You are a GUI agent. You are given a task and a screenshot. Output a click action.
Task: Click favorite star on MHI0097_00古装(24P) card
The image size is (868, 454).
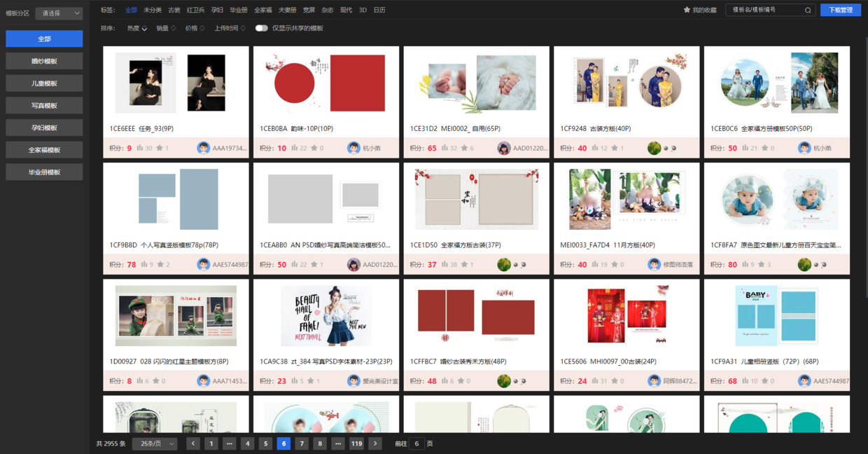(614, 381)
